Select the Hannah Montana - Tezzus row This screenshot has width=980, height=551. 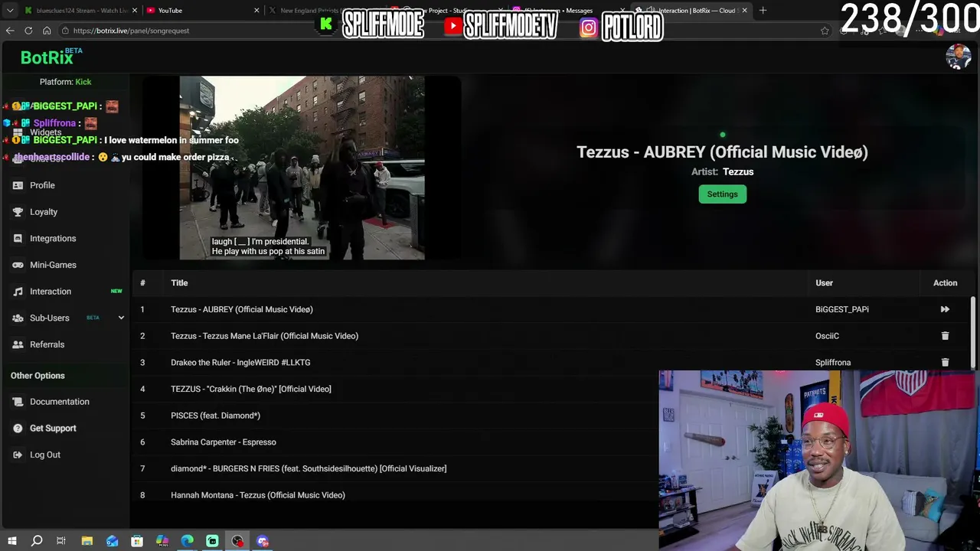(258, 495)
